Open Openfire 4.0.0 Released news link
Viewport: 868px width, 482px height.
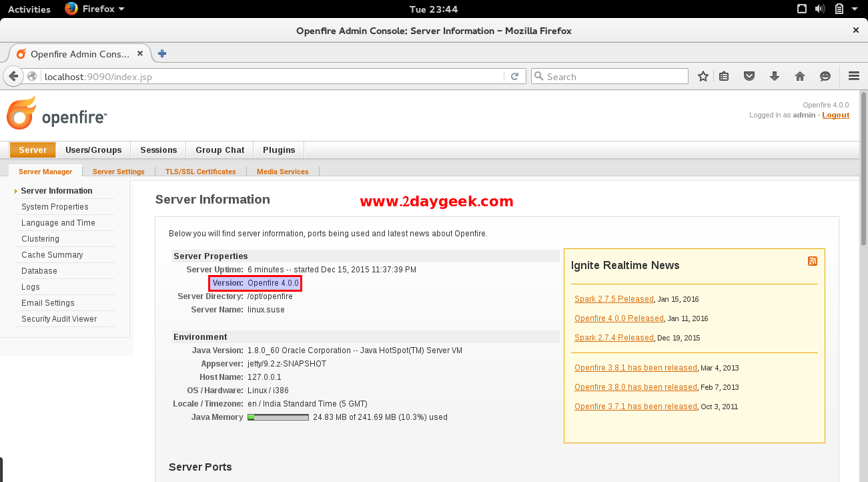click(x=619, y=318)
